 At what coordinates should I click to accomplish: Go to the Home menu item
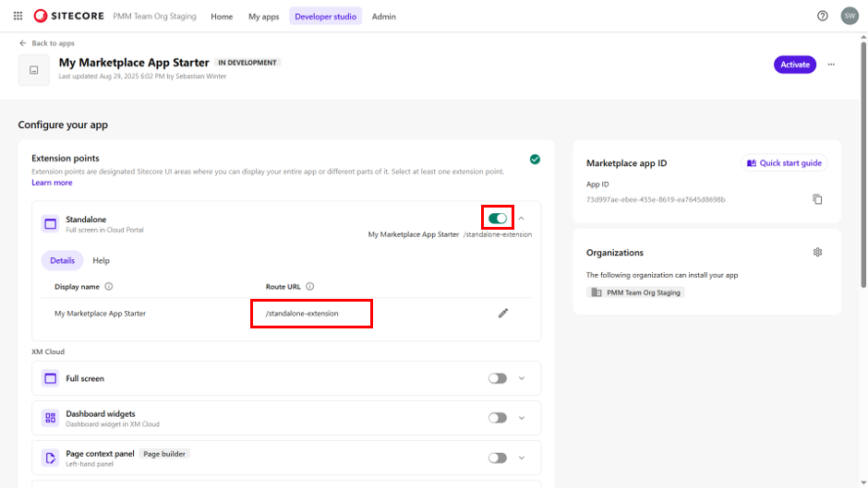222,17
